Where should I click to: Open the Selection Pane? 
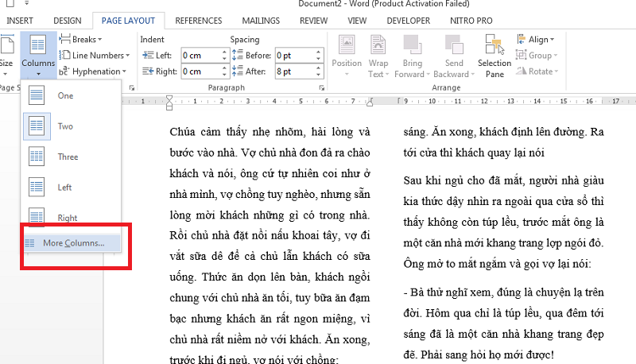[494, 56]
